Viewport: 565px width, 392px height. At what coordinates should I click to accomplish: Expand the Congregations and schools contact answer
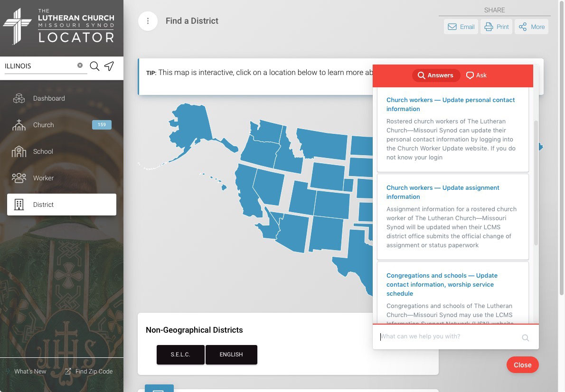coord(442,284)
